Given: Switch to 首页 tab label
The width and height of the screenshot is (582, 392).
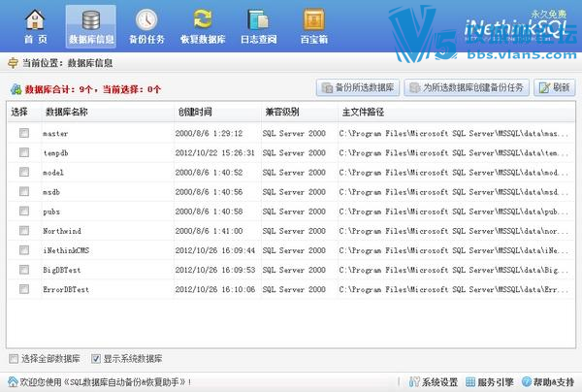Looking at the screenshot, I should (x=36, y=40).
